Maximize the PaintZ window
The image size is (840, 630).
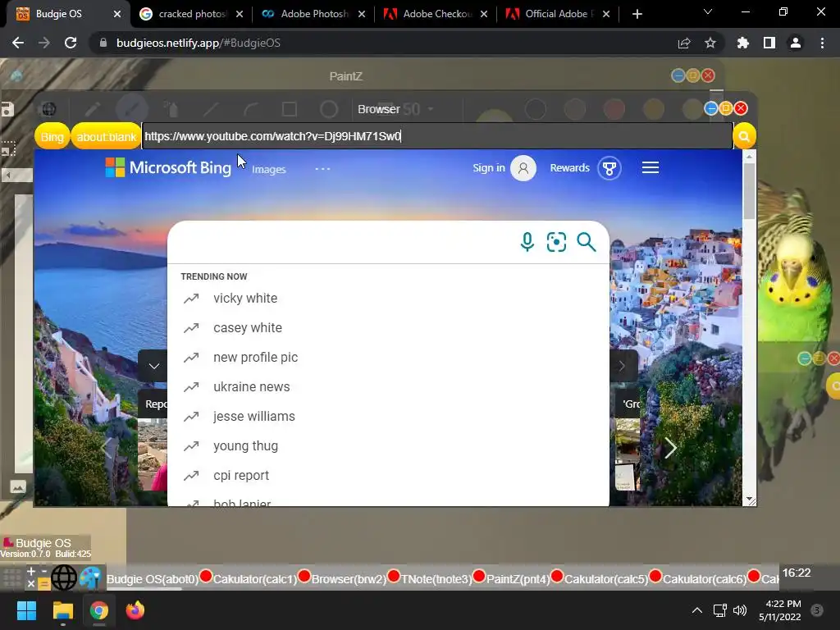point(692,75)
